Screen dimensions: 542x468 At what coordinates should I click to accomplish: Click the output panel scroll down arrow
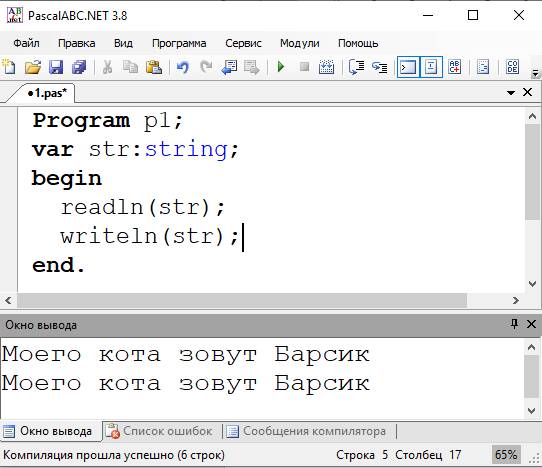532,410
